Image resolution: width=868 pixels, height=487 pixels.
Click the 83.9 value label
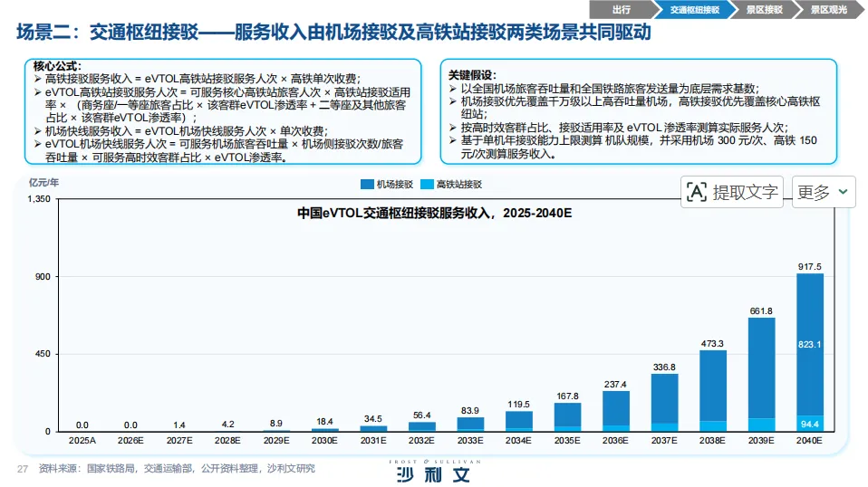point(470,410)
